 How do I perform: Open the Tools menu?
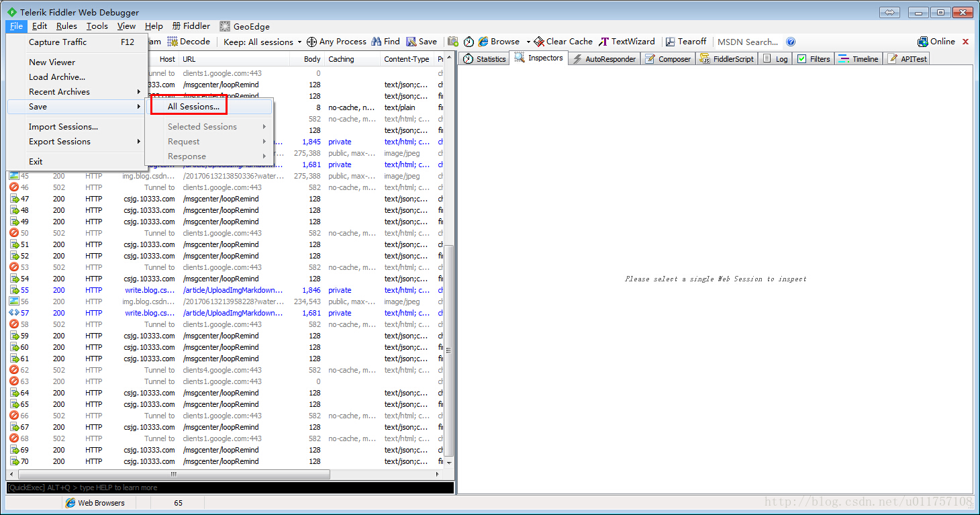(97, 26)
